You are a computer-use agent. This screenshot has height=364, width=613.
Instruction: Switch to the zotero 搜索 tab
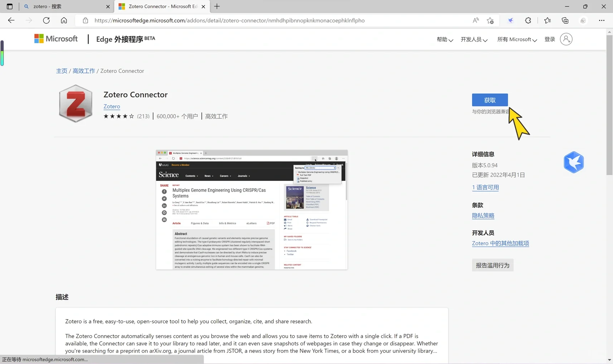66,6
